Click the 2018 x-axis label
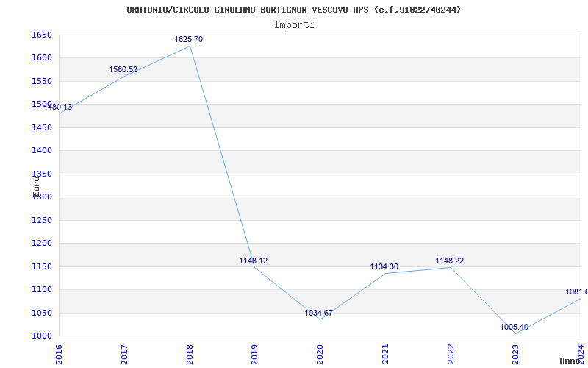This screenshot has height=368, width=588. (190, 354)
